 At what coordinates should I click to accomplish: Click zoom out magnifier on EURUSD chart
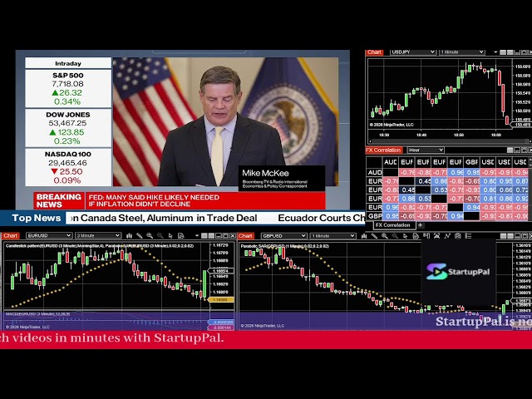(160, 235)
